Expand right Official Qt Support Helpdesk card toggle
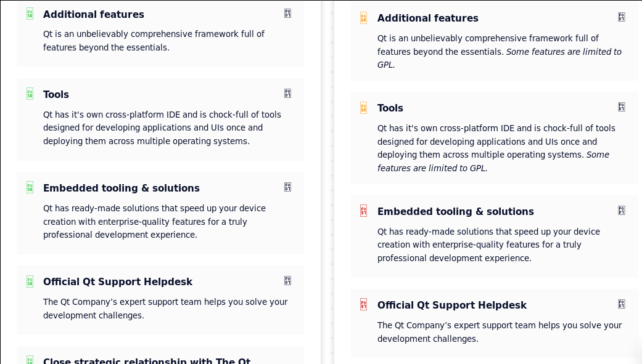The height and width of the screenshot is (364, 642). click(x=622, y=304)
